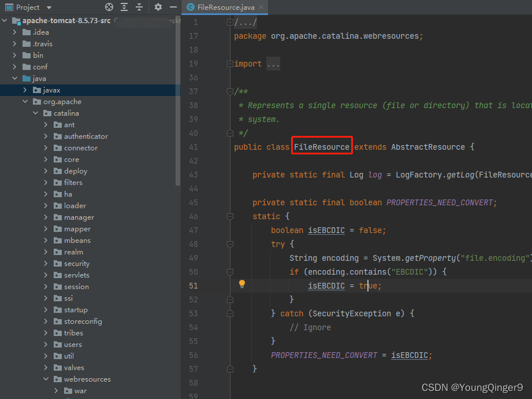Select the security package

pyautogui.click(x=77, y=264)
